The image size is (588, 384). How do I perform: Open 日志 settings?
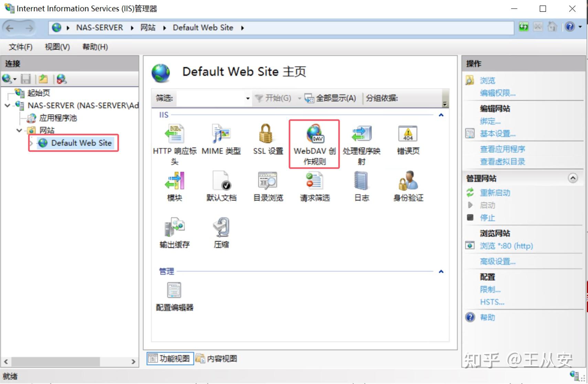pos(361,186)
